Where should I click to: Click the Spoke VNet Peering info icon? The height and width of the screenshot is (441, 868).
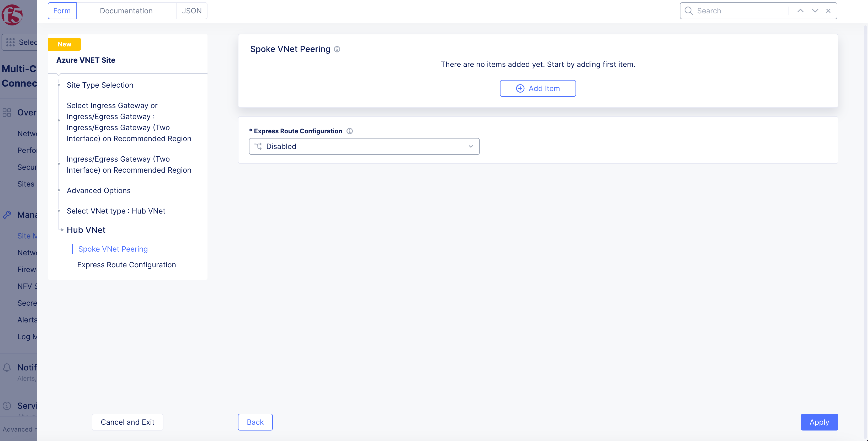pyautogui.click(x=337, y=49)
